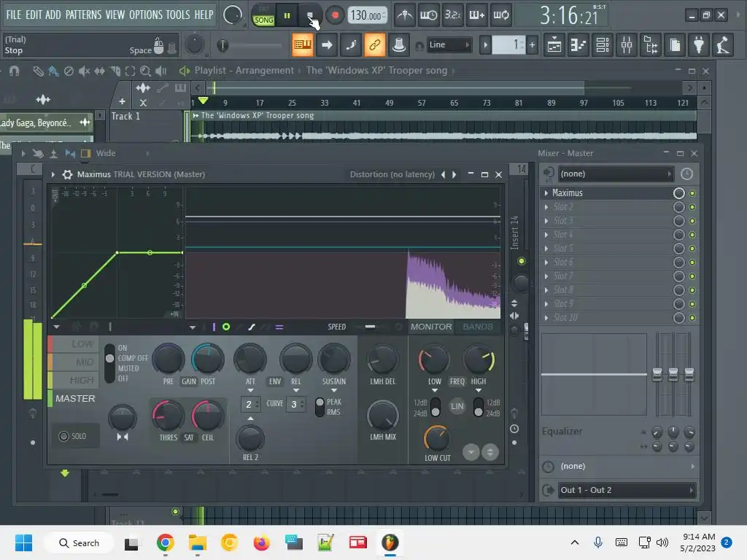Click the hardware controller knob icon

[x=399, y=44]
